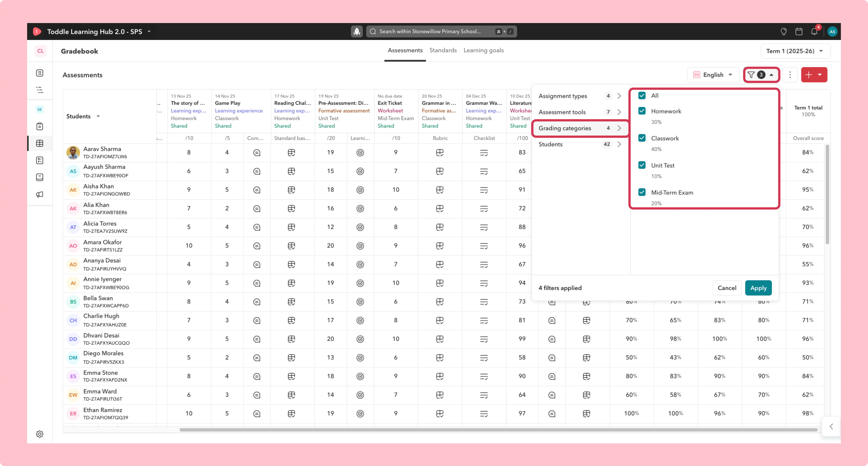868x466 pixels.
Task: Open the top sidebar list icon
Action: pyautogui.click(x=40, y=73)
